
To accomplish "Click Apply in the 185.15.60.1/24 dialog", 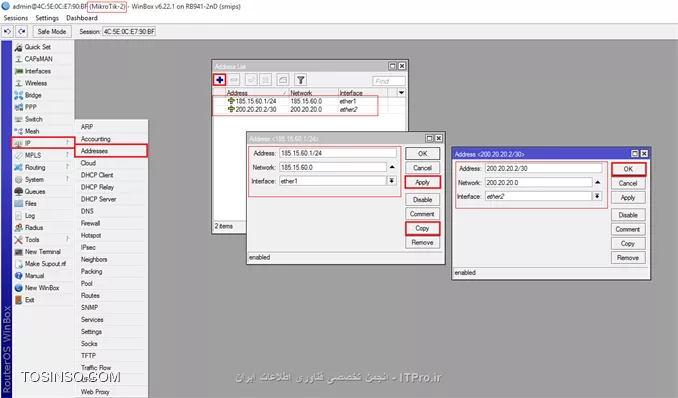I will point(422,182).
